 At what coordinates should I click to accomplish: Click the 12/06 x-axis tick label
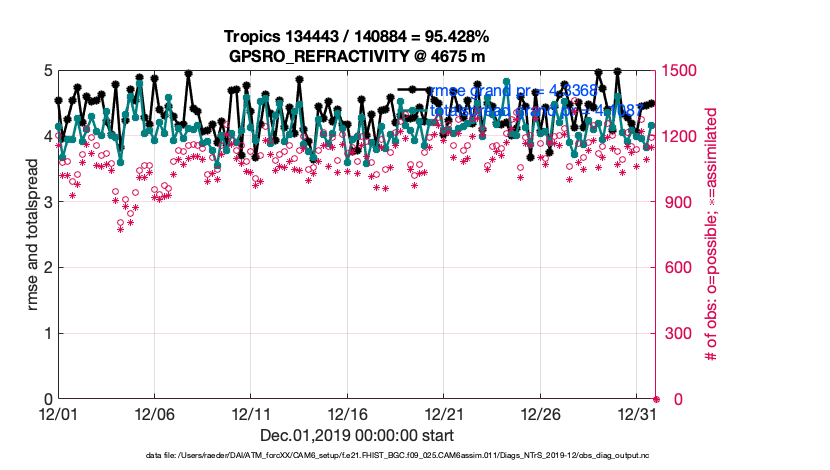click(x=155, y=413)
